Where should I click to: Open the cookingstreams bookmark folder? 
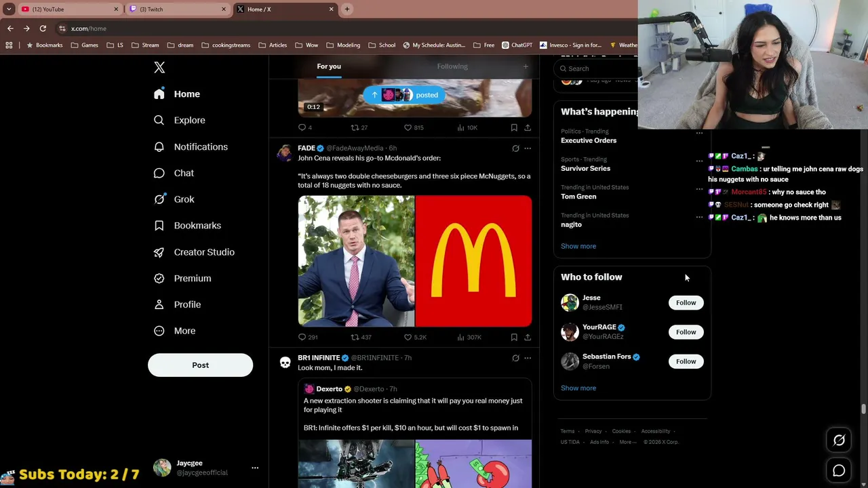pyautogui.click(x=226, y=45)
